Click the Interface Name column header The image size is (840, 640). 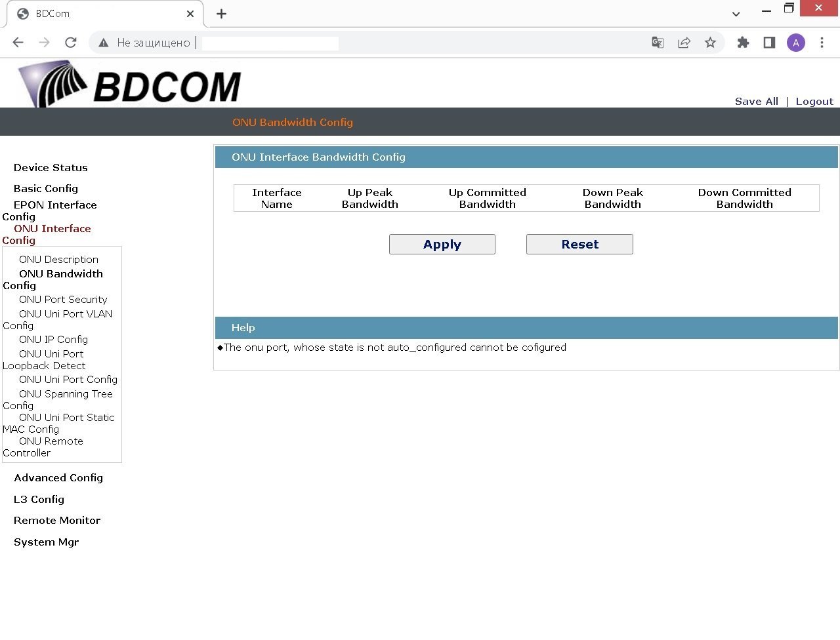(277, 198)
